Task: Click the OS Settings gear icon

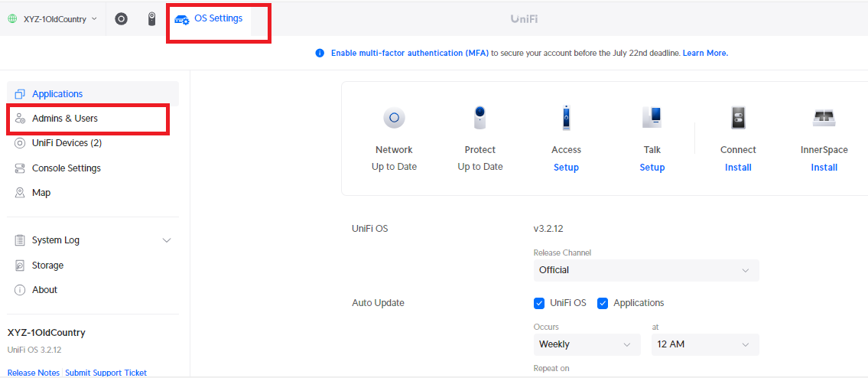Action: pos(181,19)
